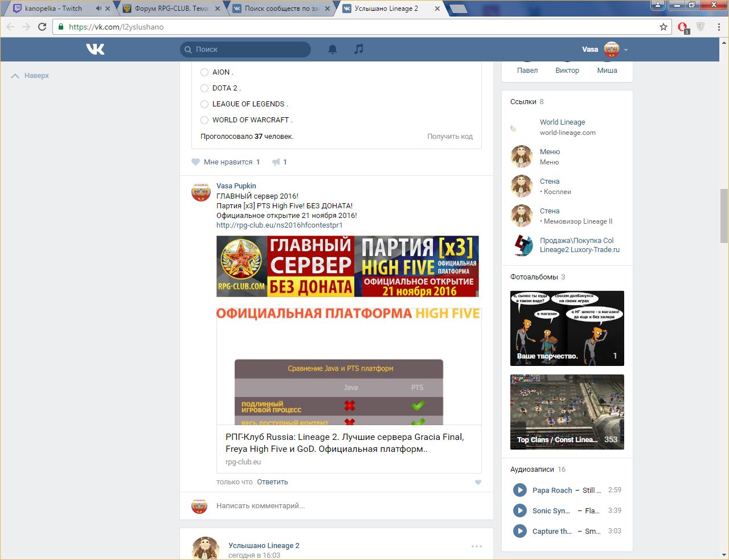Screen dimensions: 729x560
Task: Open the rpg-club.eu/ns2016hfcontestpr1 link
Action: [280, 225]
